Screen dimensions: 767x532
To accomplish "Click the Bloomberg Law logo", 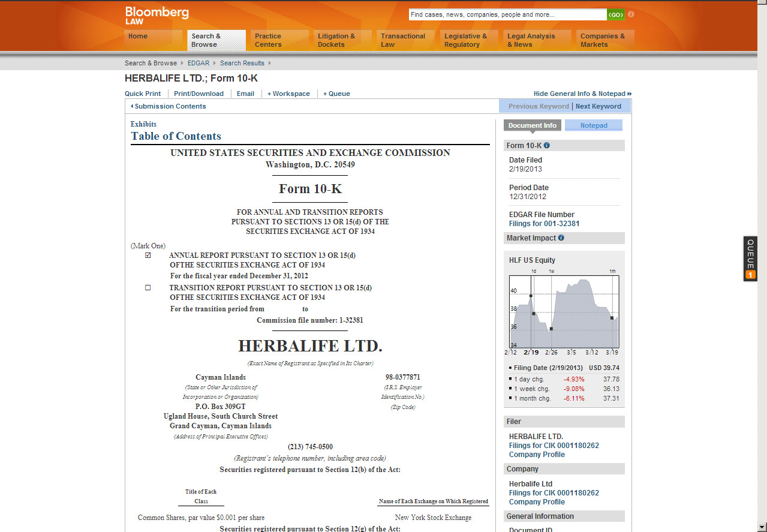I will pos(157,15).
